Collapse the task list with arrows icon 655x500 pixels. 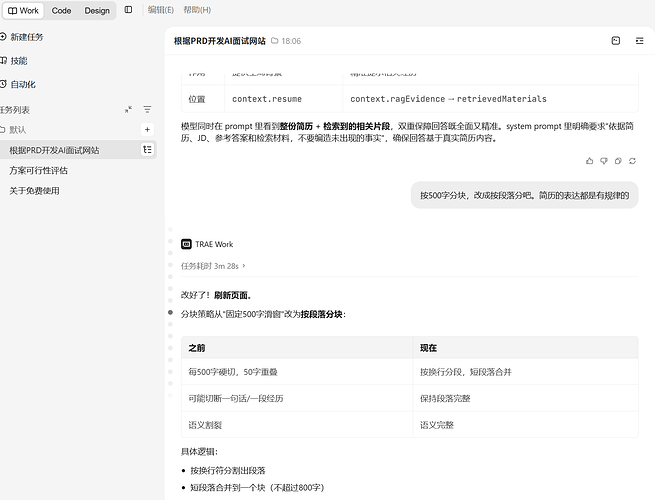tap(128, 109)
